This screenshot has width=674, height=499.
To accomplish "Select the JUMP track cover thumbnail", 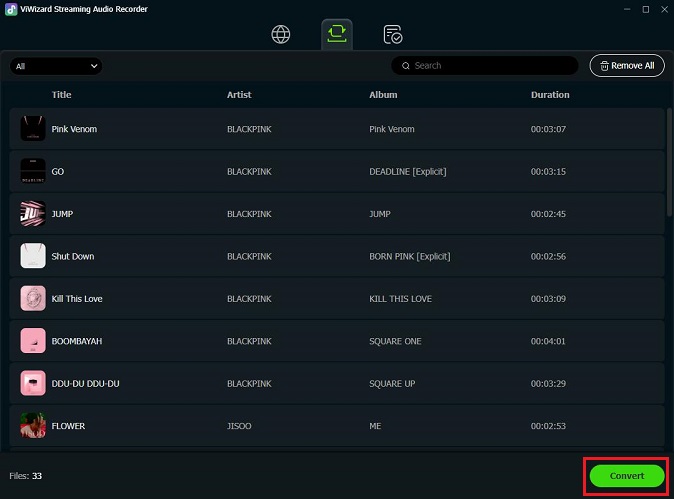I will (x=33, y=214).
